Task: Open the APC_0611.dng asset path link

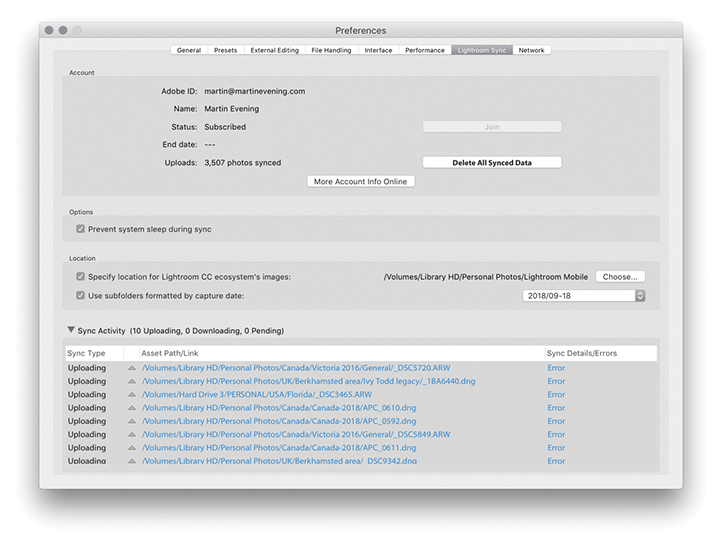Action: pyautogui.click(x=279, y=448)
